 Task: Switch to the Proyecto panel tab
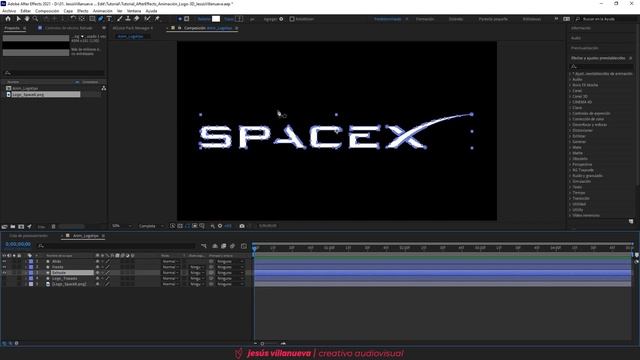point(12,28)
